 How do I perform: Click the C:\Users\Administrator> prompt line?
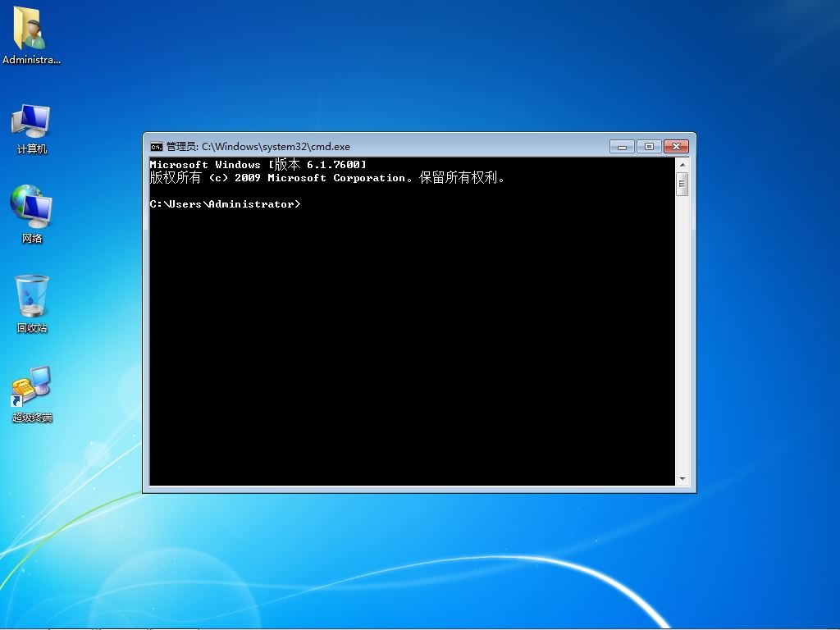click(x=225, y=204)
